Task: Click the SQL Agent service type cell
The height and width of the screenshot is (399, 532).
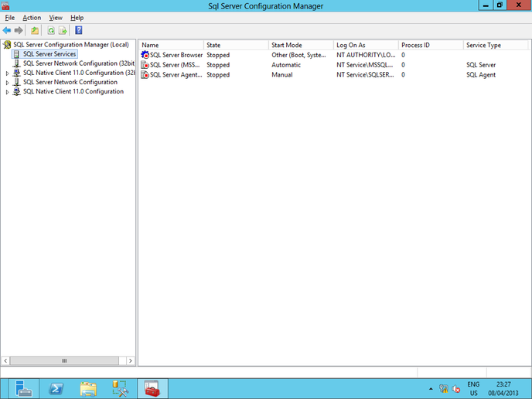Action: [481, 75]
